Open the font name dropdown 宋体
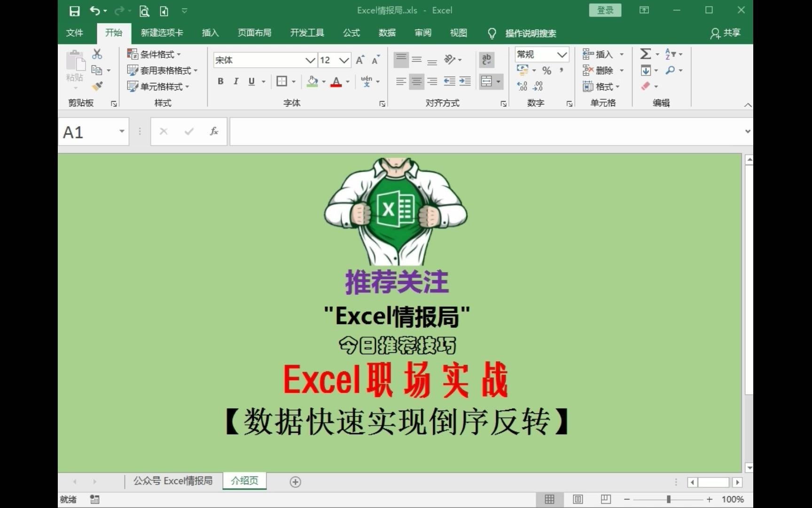The width and height of the screenshot is (812, 508). pyautogui.click(x=310, y=60)
